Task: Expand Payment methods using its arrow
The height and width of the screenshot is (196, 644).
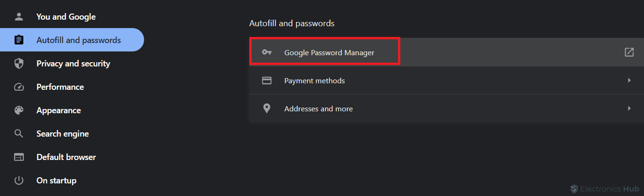Action: click(x=629, y=80)
